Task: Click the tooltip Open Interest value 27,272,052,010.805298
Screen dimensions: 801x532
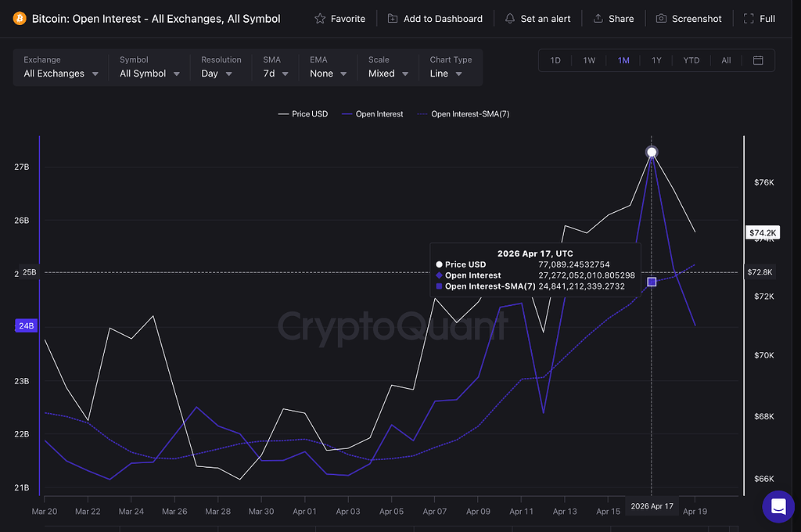Action: pyautogui.click(x=587, y=275)
